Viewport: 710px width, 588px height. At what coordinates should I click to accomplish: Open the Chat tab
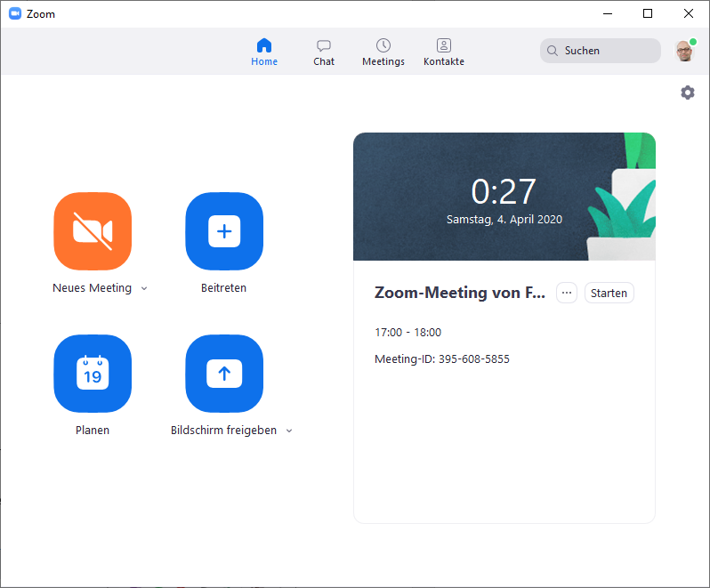coord(324,52)
